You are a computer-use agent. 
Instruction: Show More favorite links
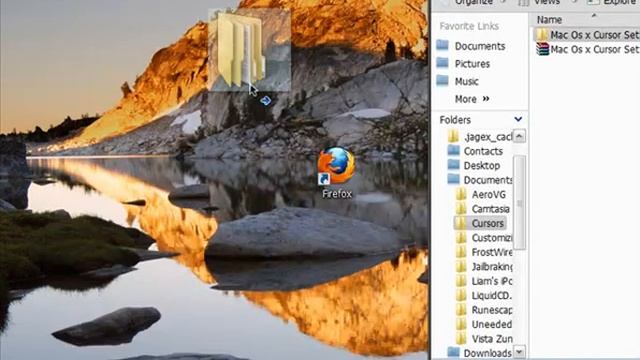coord(472,99)
